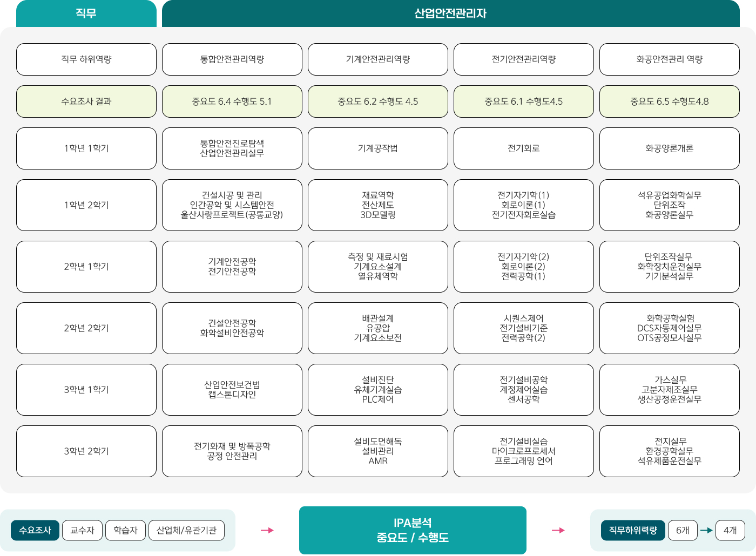Click the 수요조사 결과 row label

(86, 101)
